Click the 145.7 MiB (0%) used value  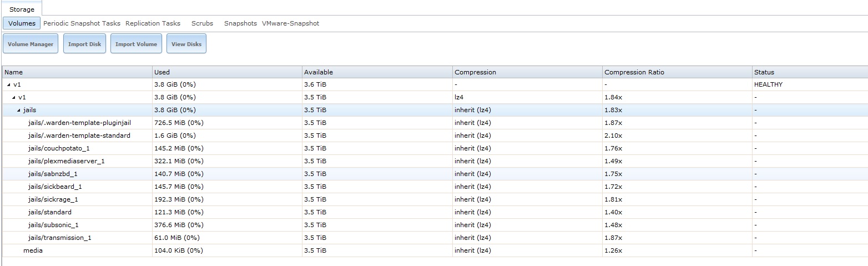[x=179, y=187]
